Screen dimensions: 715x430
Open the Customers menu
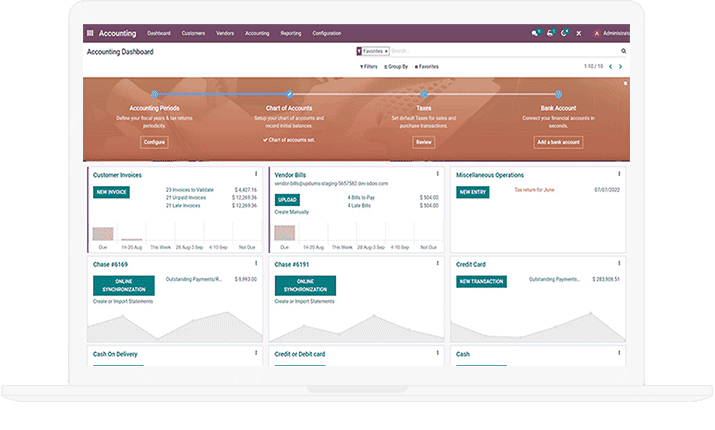click(193, 33)
